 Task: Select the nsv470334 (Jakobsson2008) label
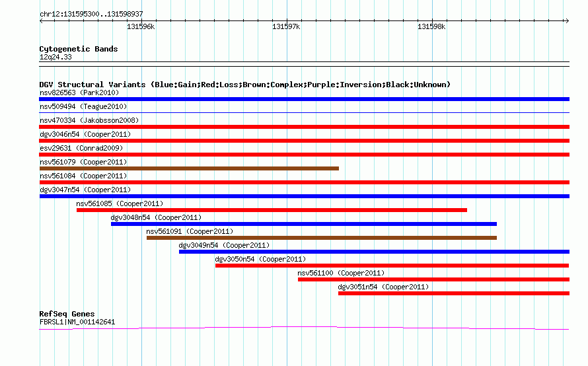coord(89,120)
